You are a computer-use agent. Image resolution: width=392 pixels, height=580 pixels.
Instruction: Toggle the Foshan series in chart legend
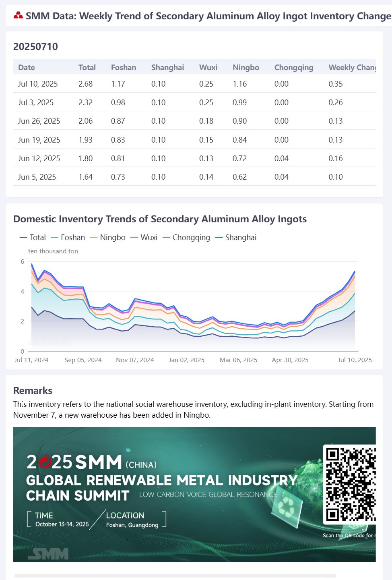[x=68, y=237]
